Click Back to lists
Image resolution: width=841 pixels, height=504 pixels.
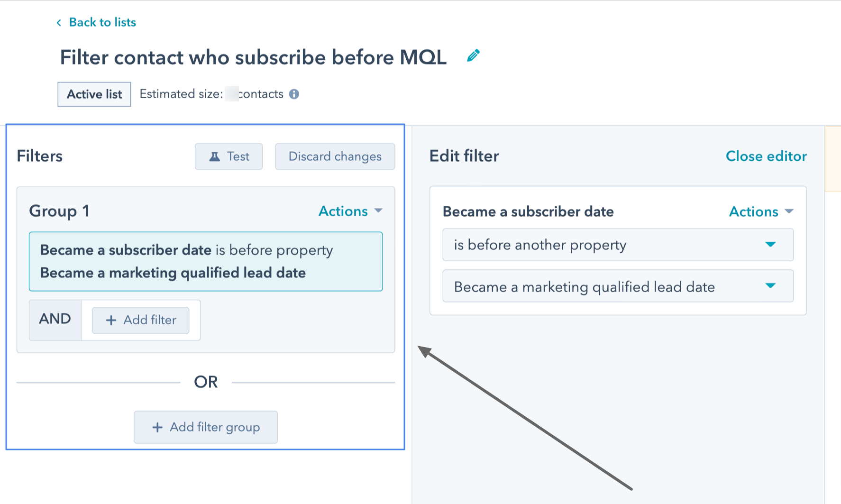coord(102,22)
